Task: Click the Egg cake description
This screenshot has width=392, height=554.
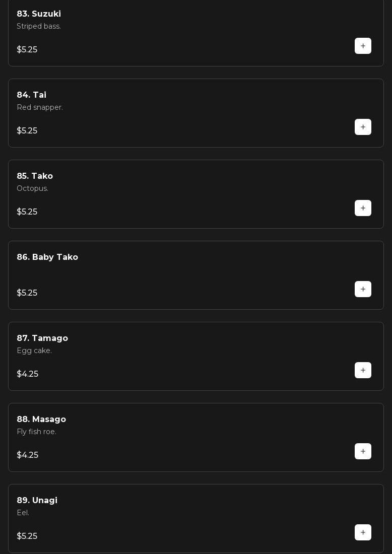Action: coord(34,351)
